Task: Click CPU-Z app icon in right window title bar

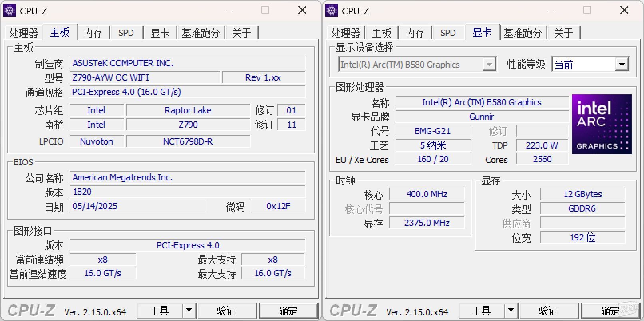Action: (x=332, y=10)
